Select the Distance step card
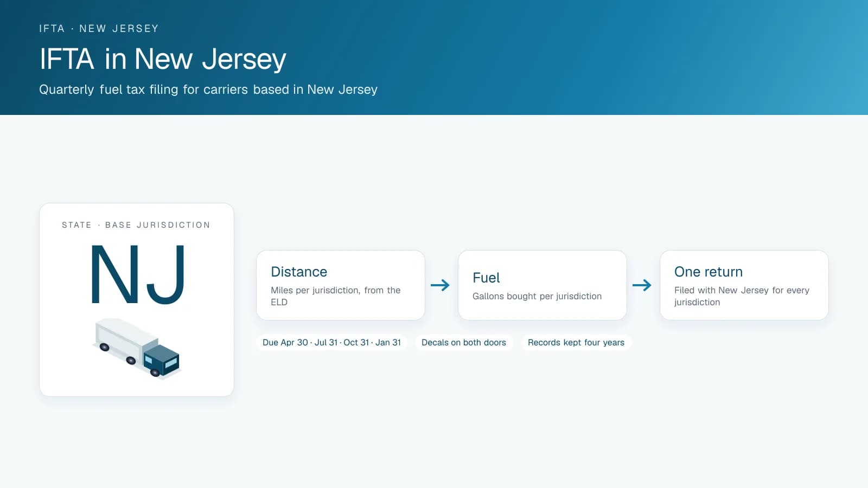868x488 pixels. (x=341, y=285)
